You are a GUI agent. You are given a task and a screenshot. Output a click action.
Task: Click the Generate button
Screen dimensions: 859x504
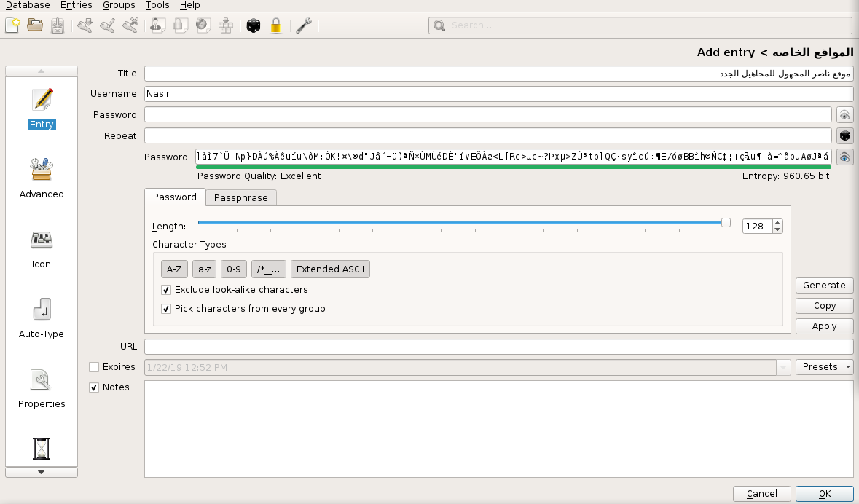pos(824,286)
